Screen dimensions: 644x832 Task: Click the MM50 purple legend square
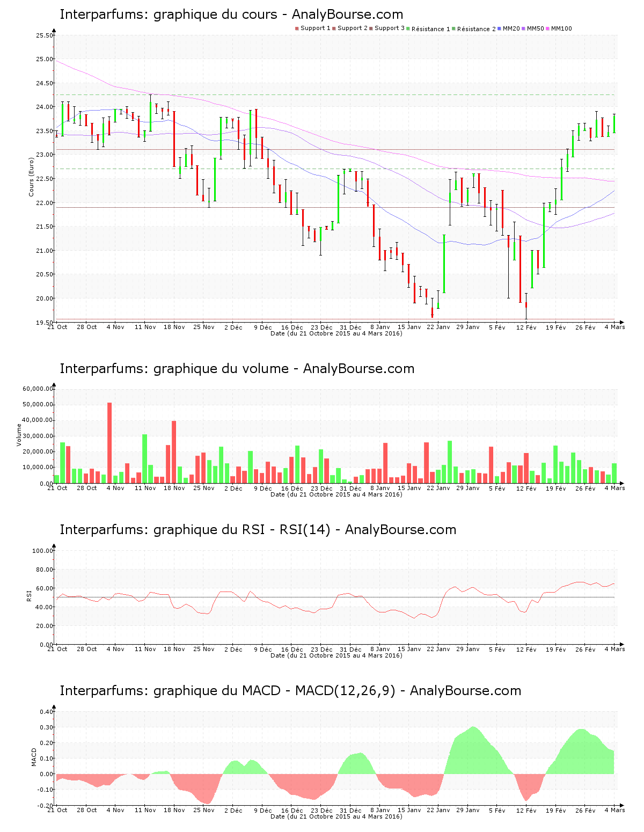coord(524,28)
